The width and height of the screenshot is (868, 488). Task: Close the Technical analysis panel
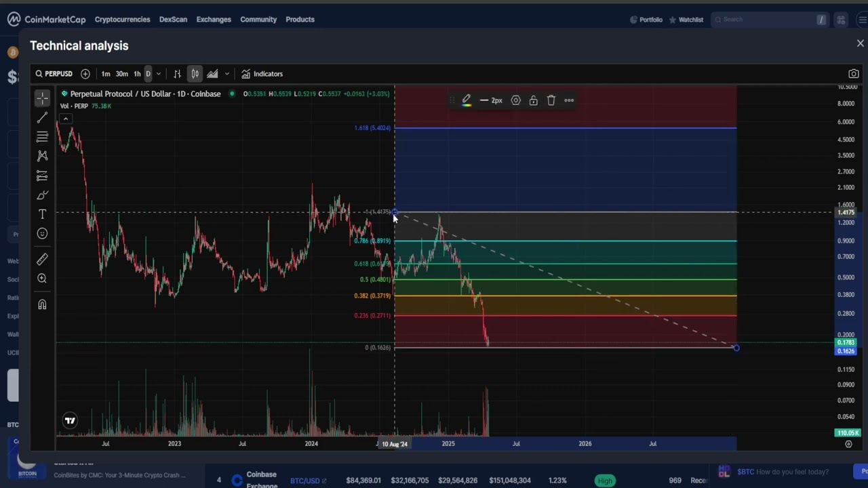coord(860,43)
